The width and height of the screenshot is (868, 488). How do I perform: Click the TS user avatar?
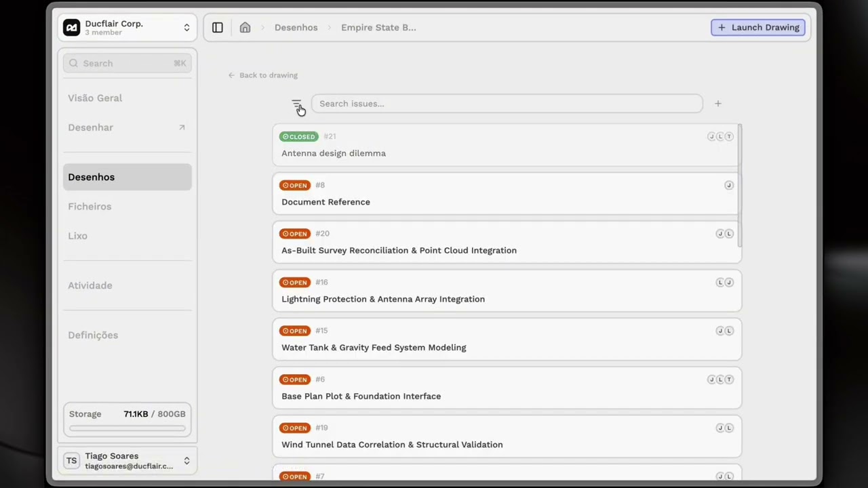(x=71, y=461)
